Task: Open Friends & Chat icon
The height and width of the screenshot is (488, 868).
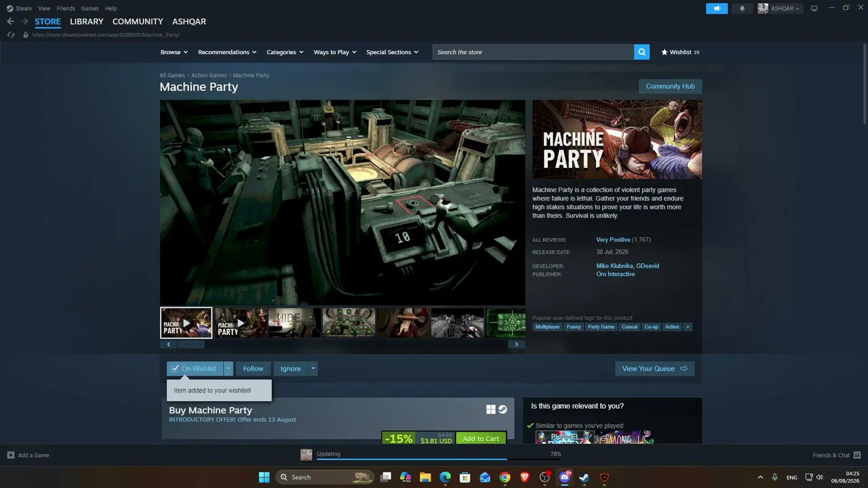Action: 857,455
